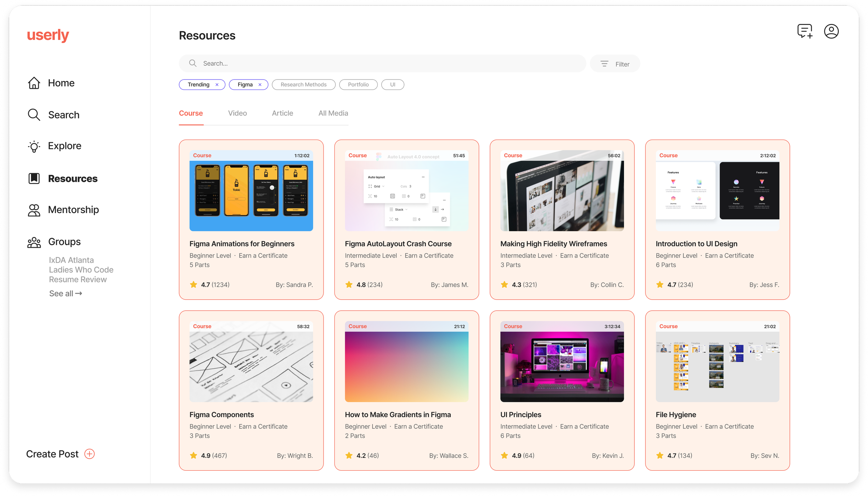
Task: Remove the Trending filter chip
Action: tap(217, 85)
